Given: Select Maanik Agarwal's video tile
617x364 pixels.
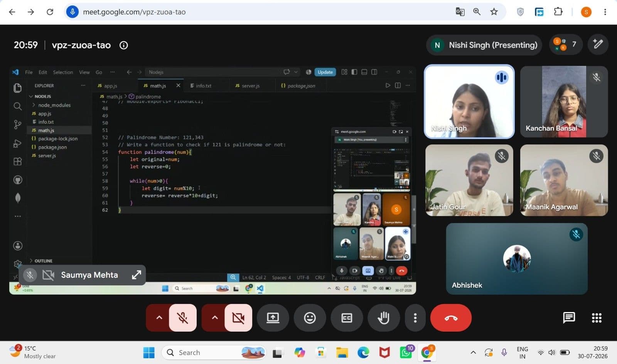Looking at the screenshot, I should [564, 180].
